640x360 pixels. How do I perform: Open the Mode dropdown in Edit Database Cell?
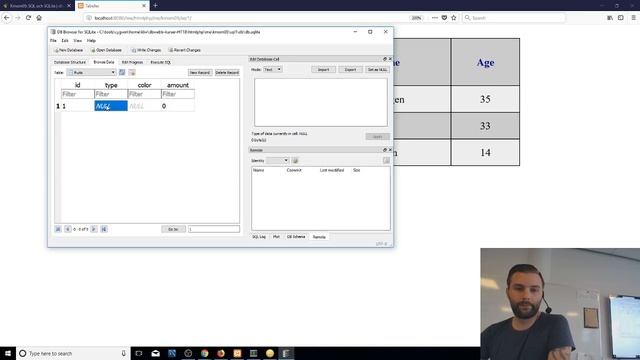tap(273, 69)
